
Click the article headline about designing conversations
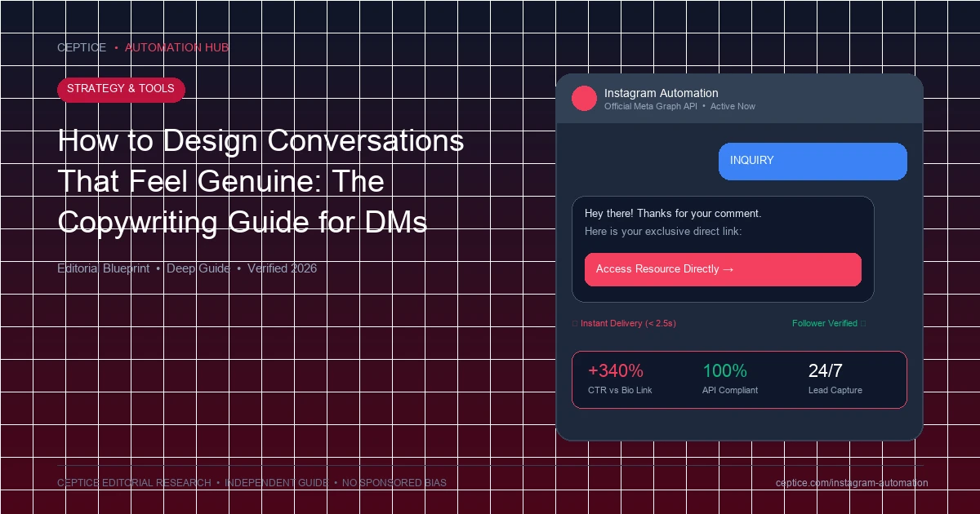point(261,181)
